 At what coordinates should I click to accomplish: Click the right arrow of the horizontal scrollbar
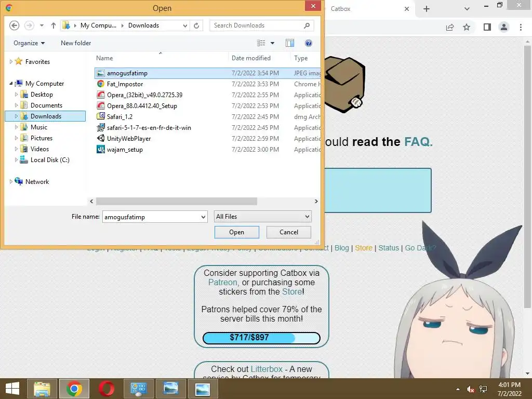point(316,201)
